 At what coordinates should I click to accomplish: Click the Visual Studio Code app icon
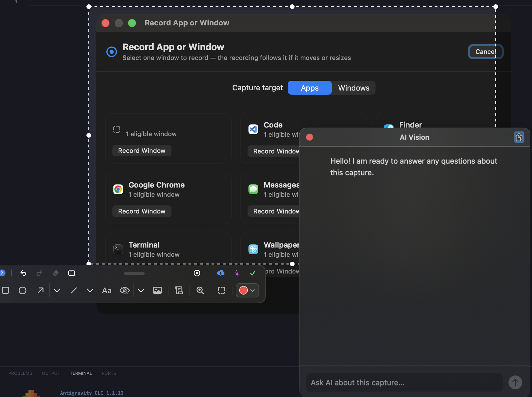pyautogui.click(x=253, y=129)
